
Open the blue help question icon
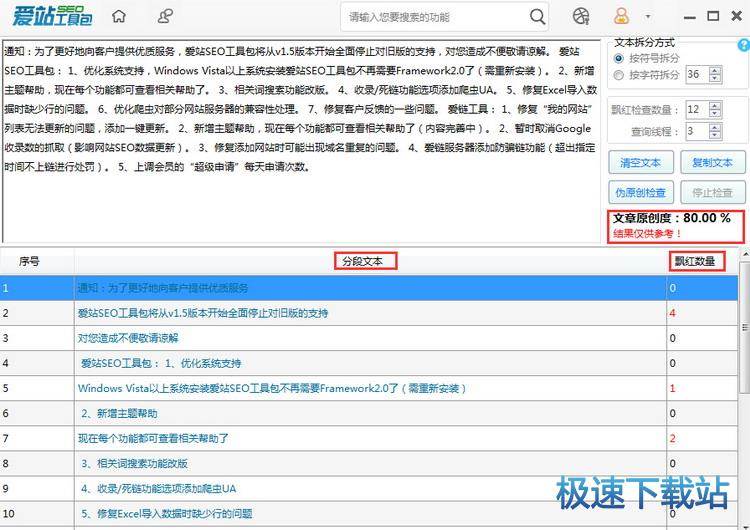(x=744, y=45)
